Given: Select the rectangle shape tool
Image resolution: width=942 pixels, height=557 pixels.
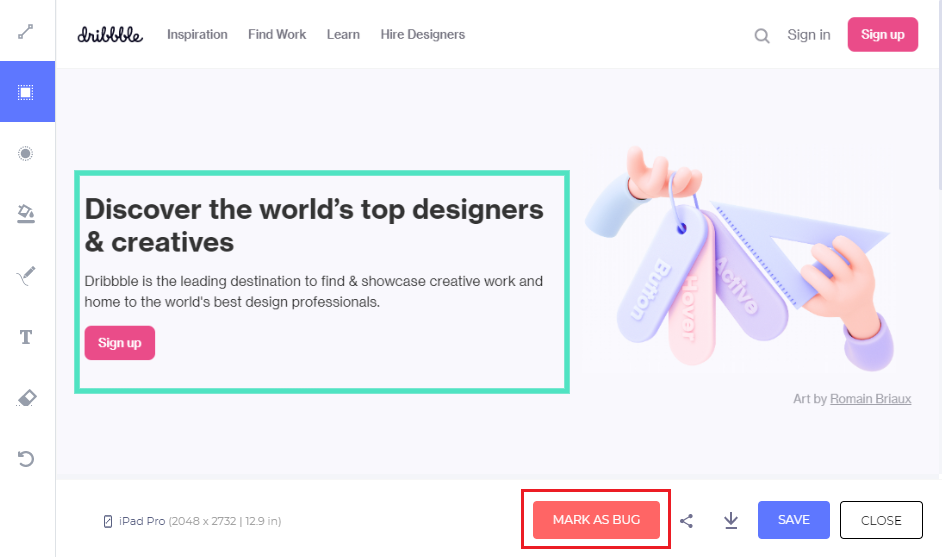Looking at the screenshot, I should 27,92.
